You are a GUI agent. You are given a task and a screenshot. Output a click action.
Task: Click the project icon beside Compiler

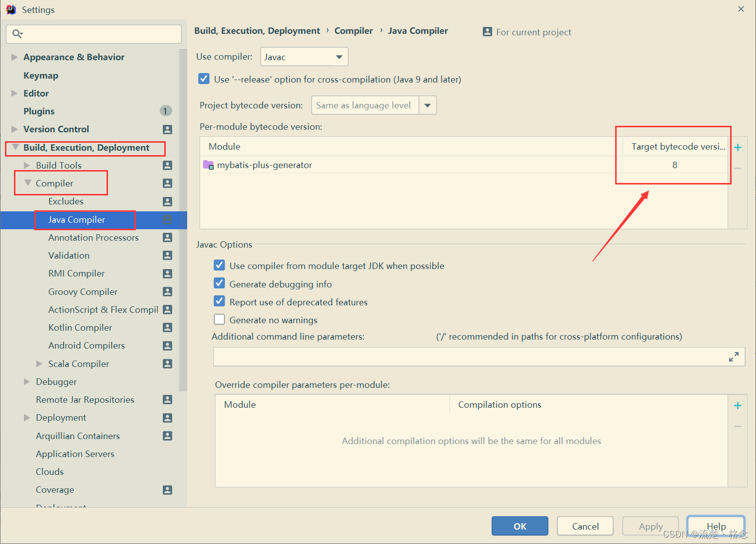[x=167, y=183]
